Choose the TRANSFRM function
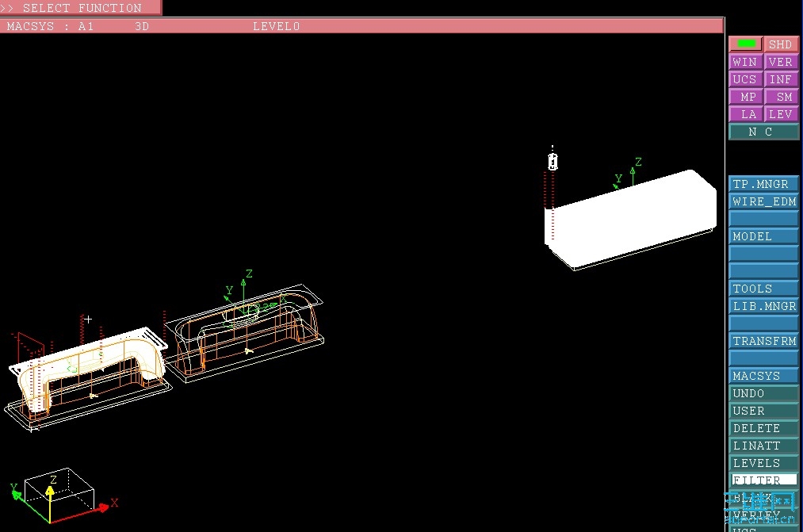803x532 pixels. click(763, 340)
